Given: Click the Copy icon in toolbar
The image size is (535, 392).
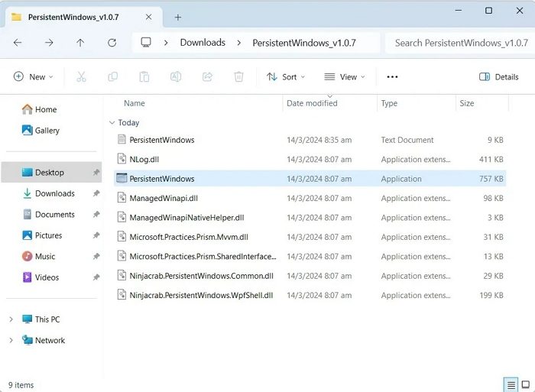Looking at the screenshot, I should tap(113, 76).
